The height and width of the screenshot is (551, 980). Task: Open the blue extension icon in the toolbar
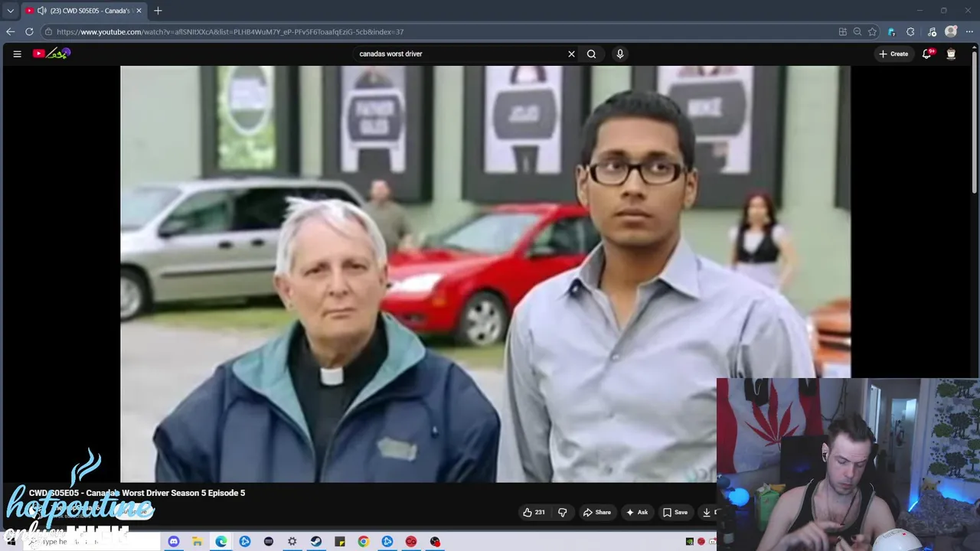(891, 31)
